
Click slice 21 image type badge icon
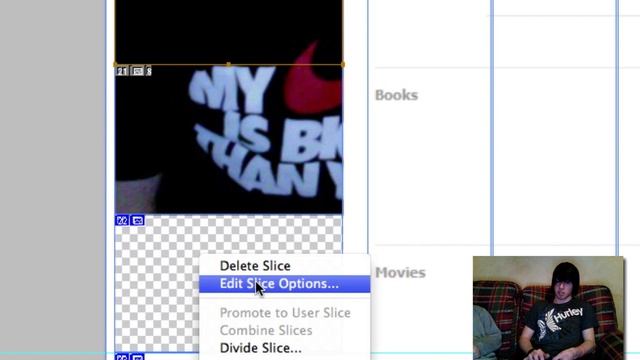(138, 71)
